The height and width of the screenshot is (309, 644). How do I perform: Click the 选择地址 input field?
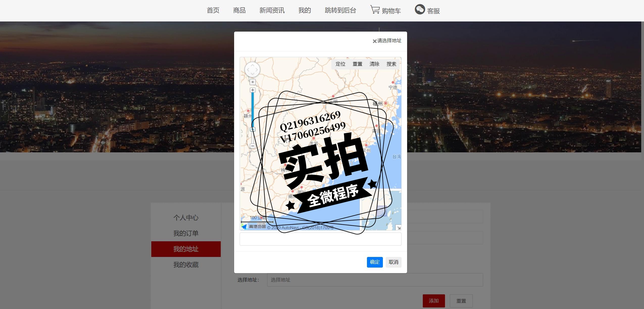[375, 280]
